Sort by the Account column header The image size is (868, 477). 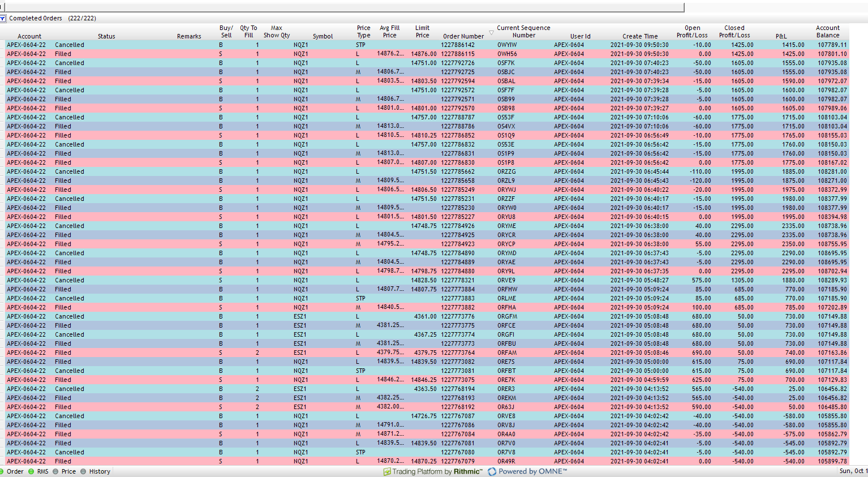pos(29,36)
